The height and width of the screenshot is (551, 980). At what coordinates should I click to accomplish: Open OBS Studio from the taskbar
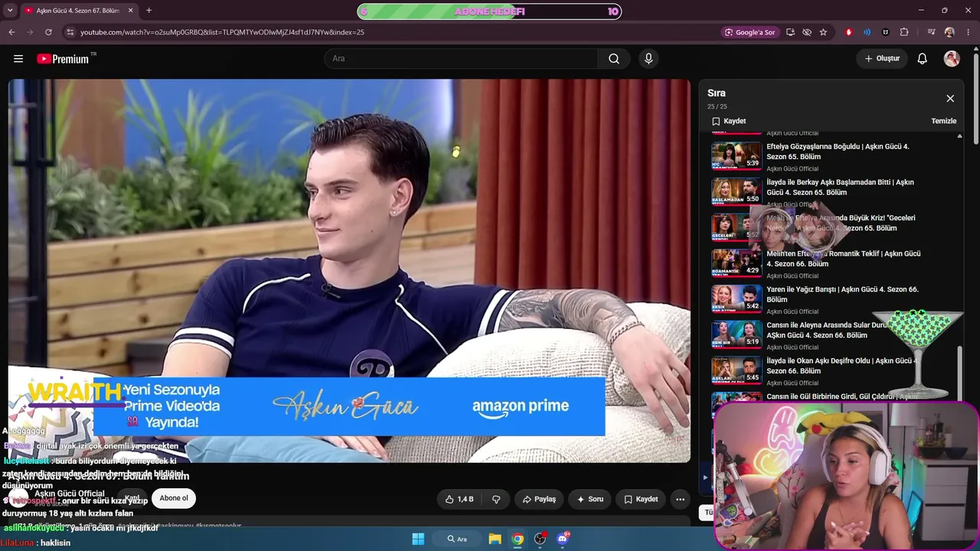coord(540,539)
